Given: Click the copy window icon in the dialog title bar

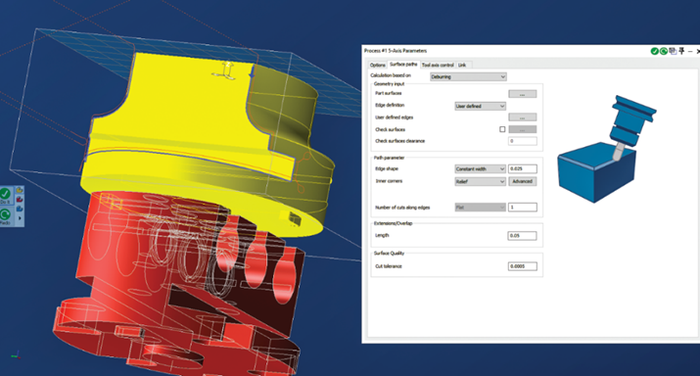Looking at the screenshot, I should pos(673,51).
